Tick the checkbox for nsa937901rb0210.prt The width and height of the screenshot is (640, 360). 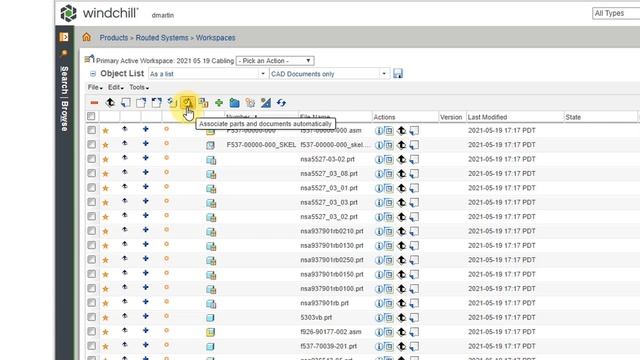tap(91, 231)
